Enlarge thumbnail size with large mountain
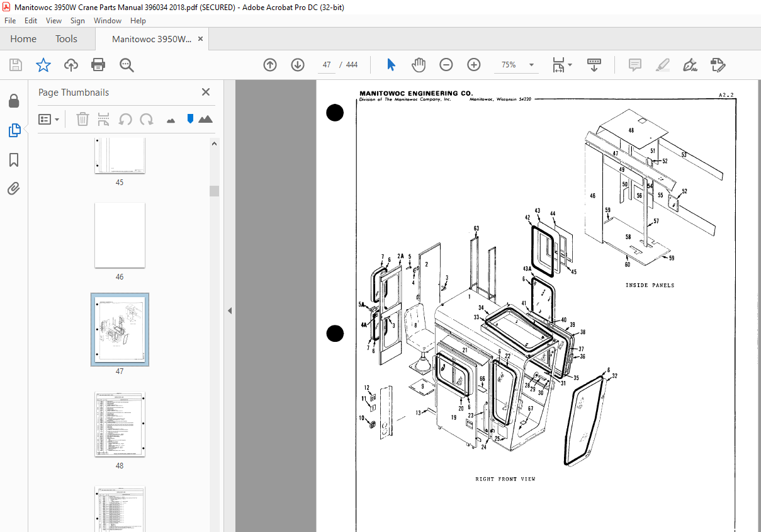 point(205,119)
